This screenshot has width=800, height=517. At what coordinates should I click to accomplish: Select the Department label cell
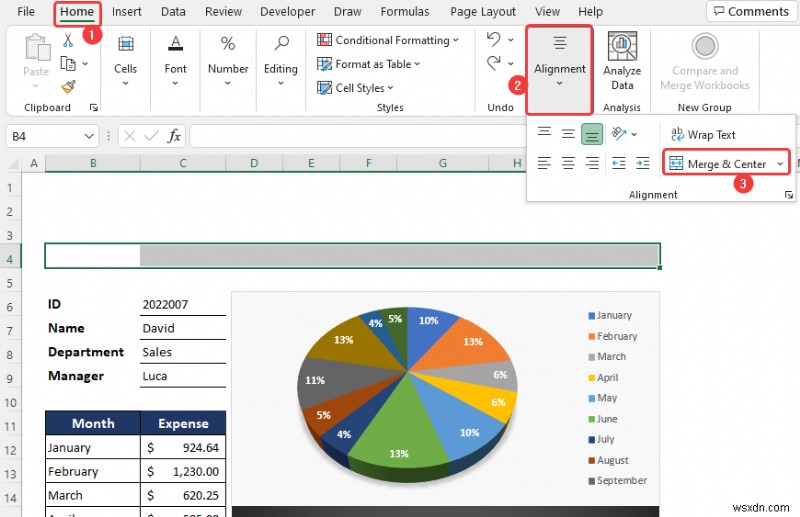pyautogui.click(x=93, y=352)
